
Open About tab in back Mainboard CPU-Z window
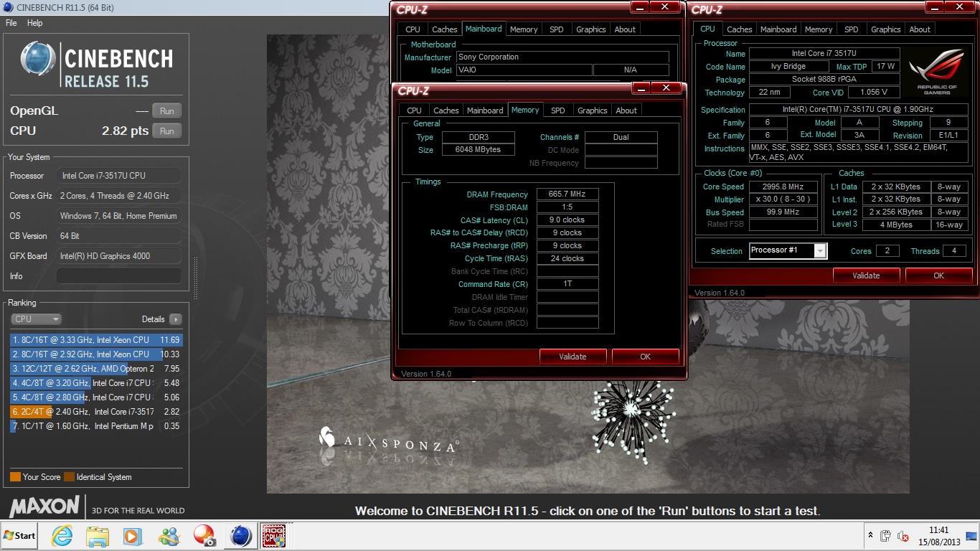[x=625, y=29]
